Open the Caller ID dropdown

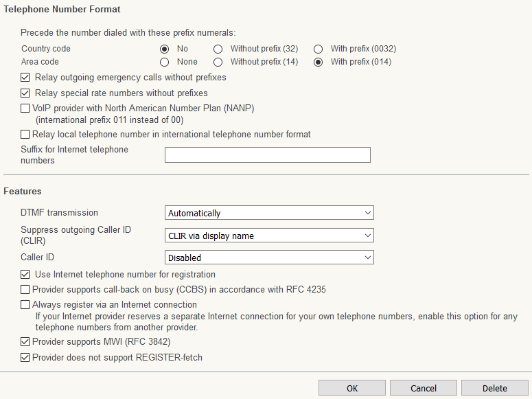coord(270,258)
